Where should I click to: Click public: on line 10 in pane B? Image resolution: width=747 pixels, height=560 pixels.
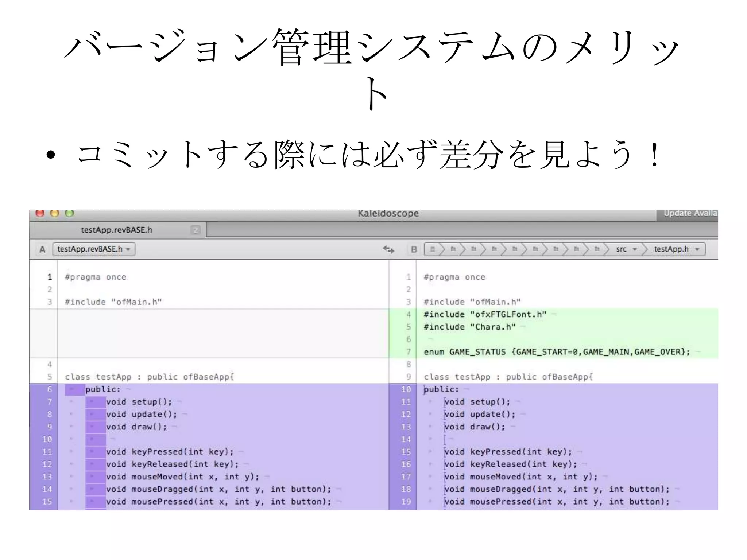point(441,389)
